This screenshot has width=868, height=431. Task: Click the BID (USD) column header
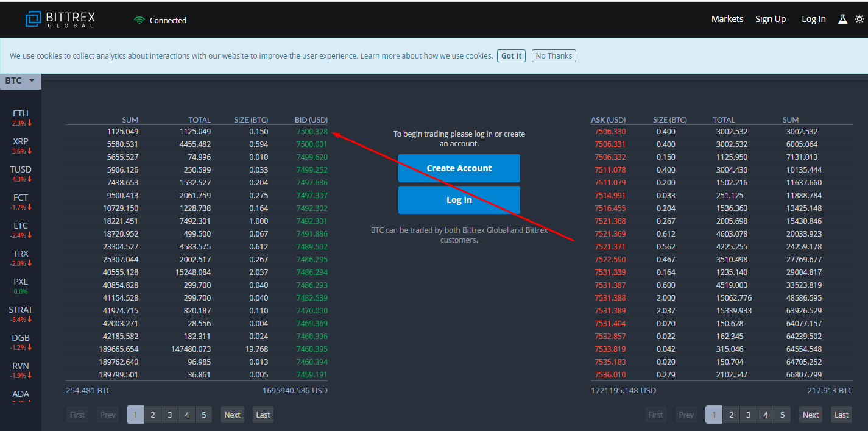pyautogui.click(x=311, y=119)
